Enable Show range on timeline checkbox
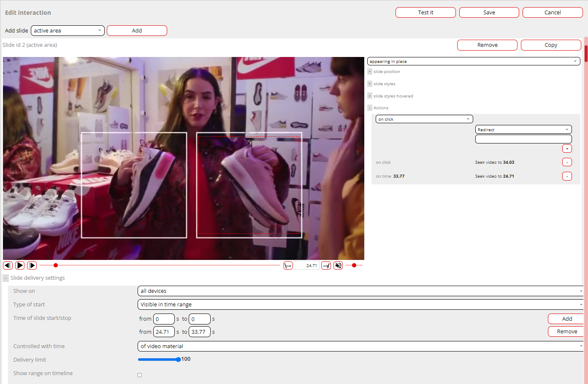 click(140, 375)
